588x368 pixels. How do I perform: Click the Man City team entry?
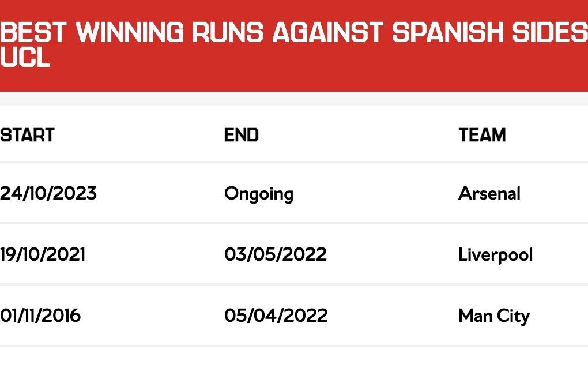click(x=493, y=316)
